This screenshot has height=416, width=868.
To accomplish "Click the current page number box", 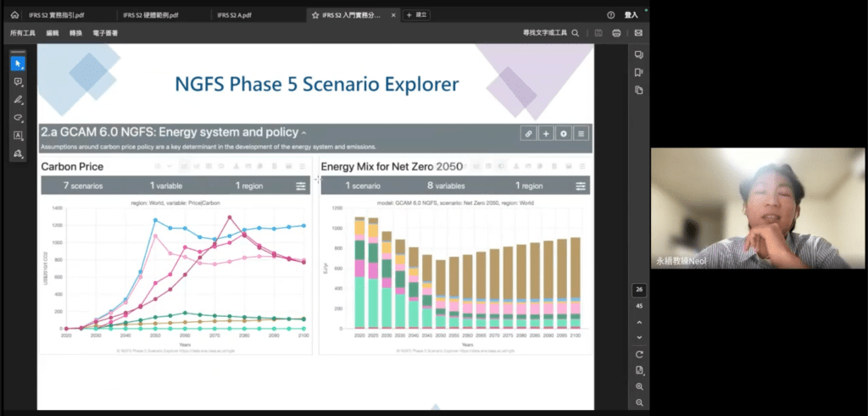I will (639, 290).
